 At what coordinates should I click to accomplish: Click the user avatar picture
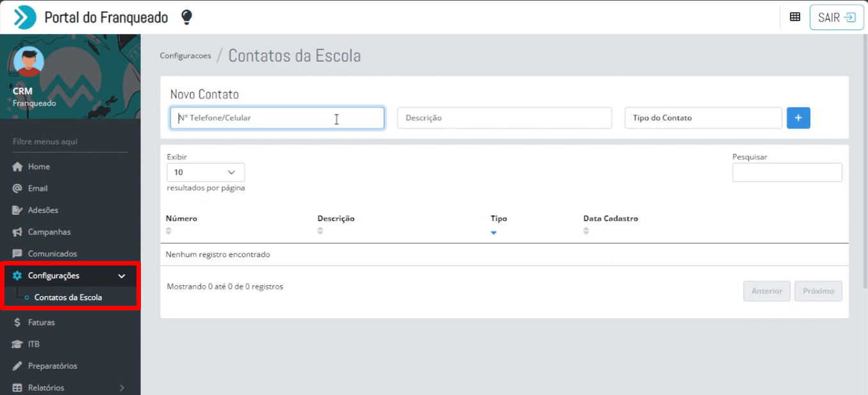point(29,62)
